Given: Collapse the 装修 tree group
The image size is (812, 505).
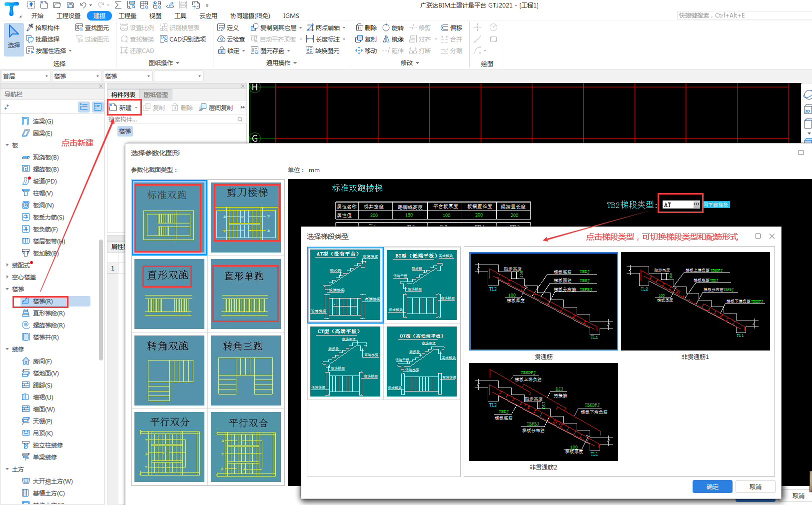Looking at the screenshot, I should click(x=7, y=349).
